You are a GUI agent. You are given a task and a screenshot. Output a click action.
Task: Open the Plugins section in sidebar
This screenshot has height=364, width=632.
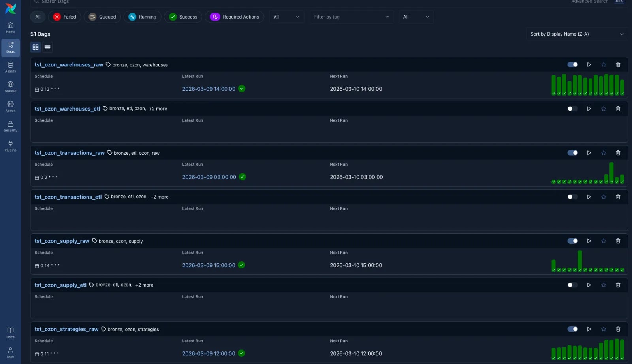pyautogui.click(x=10, y=146)
